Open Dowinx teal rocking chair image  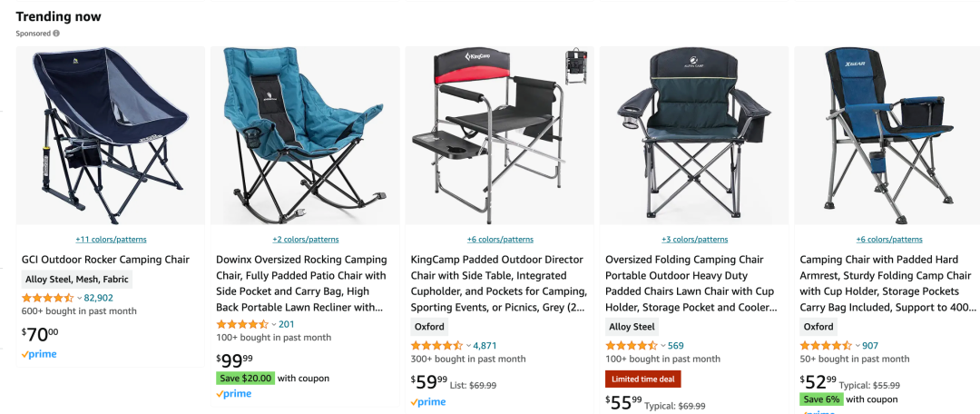click(x=305, y=136)
